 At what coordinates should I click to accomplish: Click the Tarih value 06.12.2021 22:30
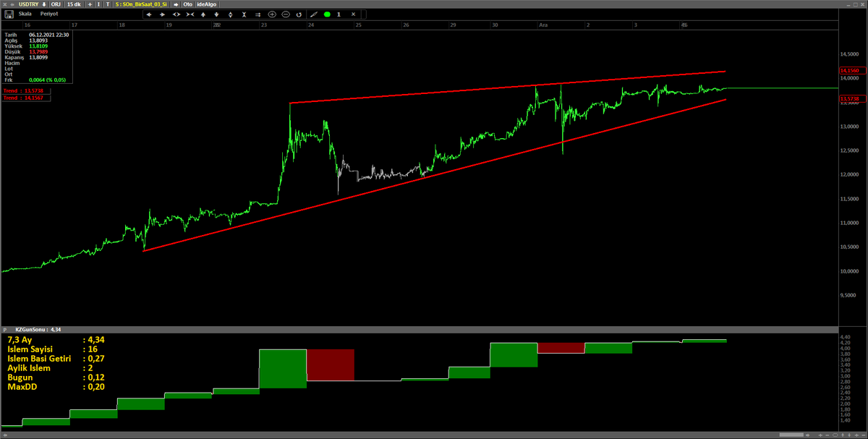(x=50, y=34)
